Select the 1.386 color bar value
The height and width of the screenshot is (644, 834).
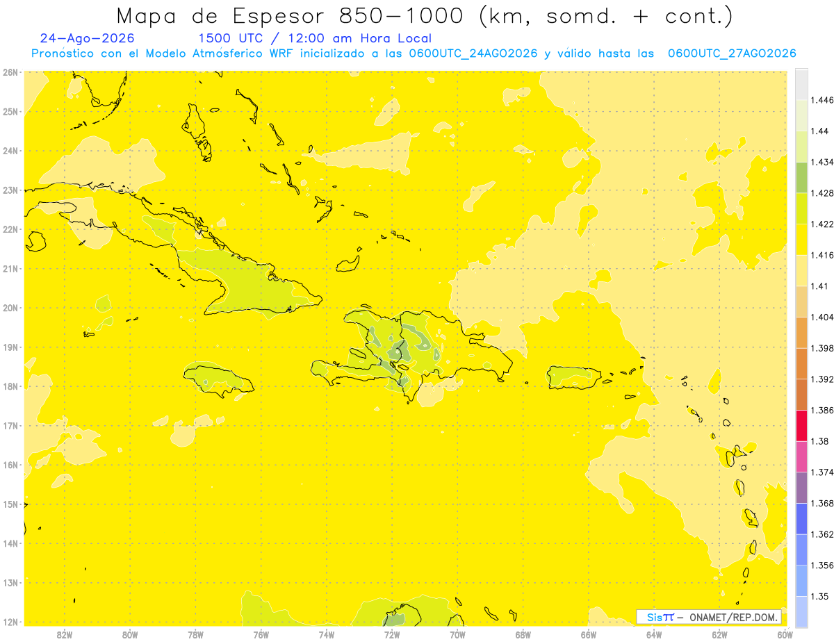[x=821, y=410]
